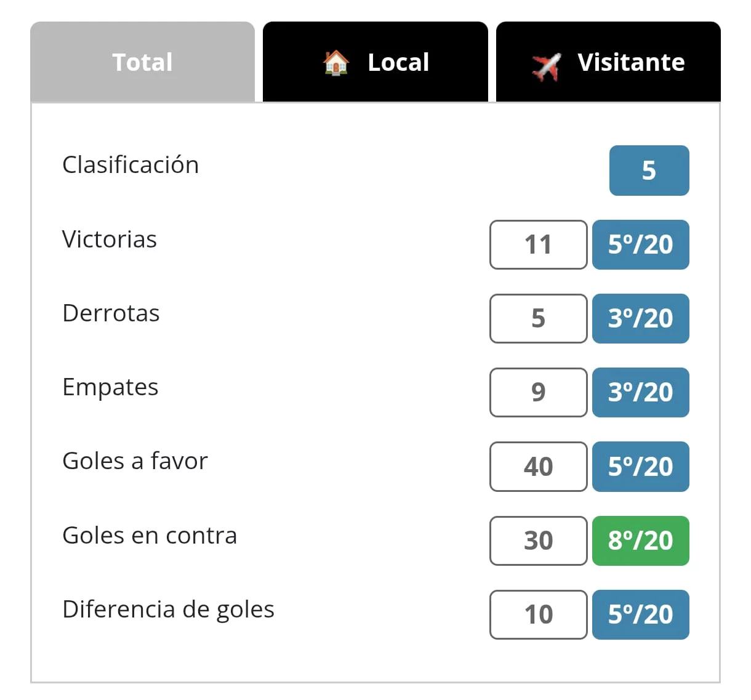Click the airplane icon on Visitante tab
751x700 pixels.
[x=546, y=66]
